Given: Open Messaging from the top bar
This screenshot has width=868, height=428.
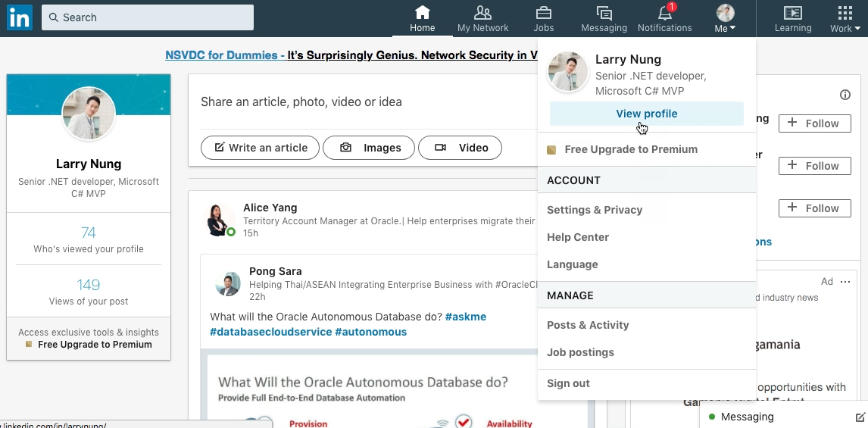Looking at the screenshot, I should [604, 18].
